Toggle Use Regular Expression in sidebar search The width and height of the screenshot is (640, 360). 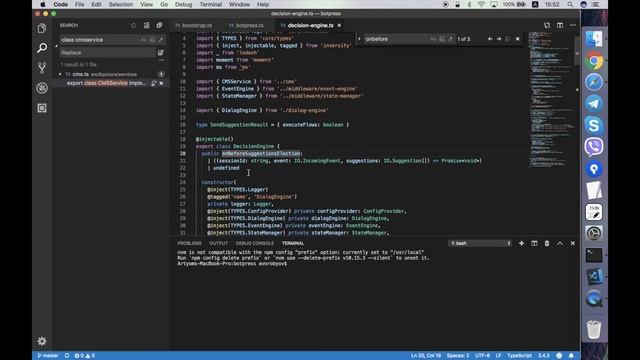click(x=161, y=40)
